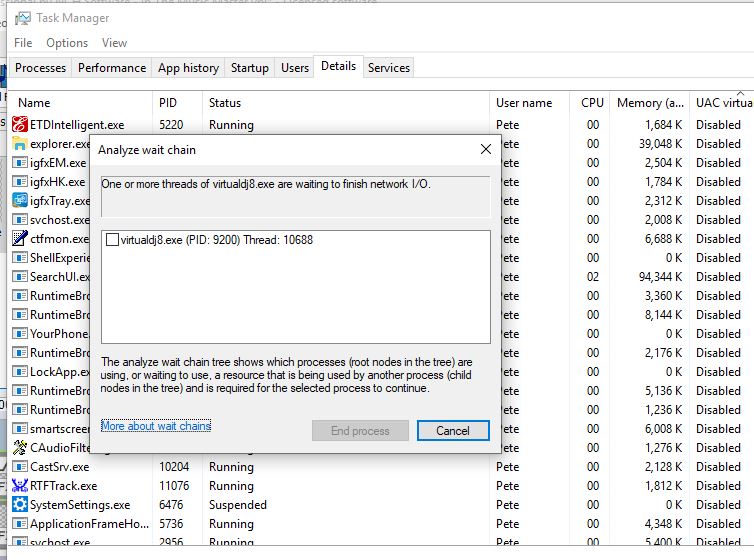The width and height of the screenshot is (754, 560).
Task: Sort by the User name column header
Action: click(529, 102)
